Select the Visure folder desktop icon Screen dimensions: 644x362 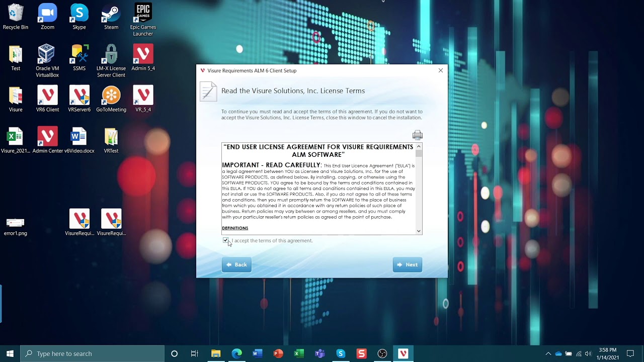pyautogui.click(x=16, y=99)
